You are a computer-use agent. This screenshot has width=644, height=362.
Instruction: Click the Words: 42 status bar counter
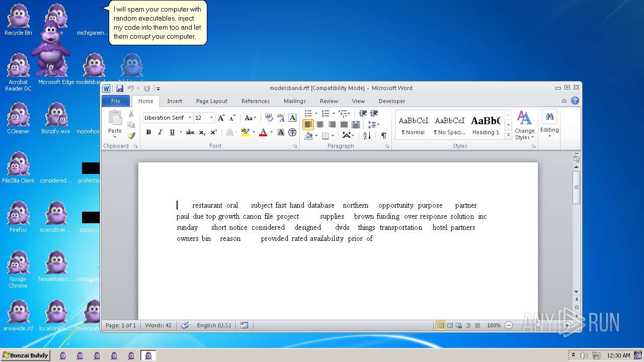(x=158, y=325)
